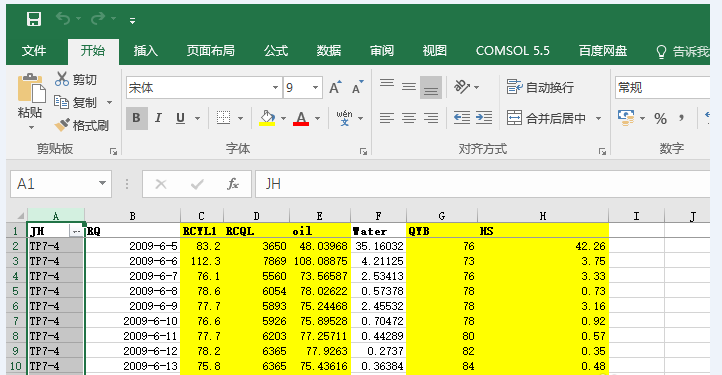Click the Cut scissors icon
This screenshot has height=375, width=722.
pyautogui.click(x=61, y=79)
